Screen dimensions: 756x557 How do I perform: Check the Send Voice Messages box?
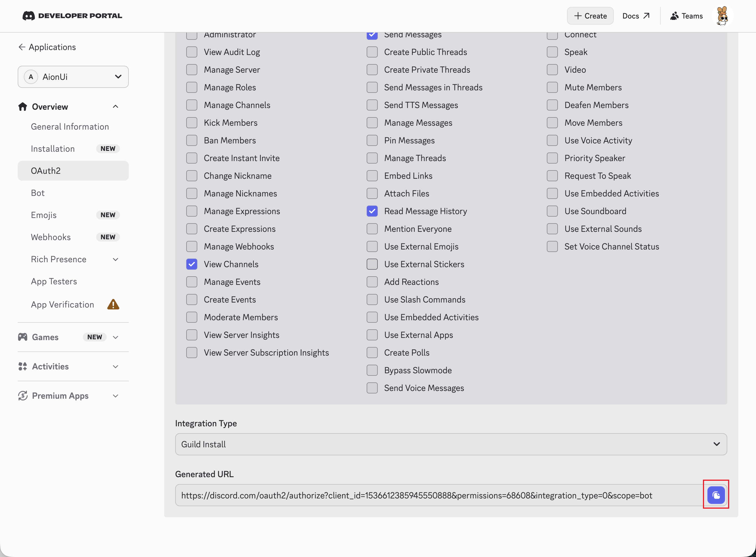click(372, 388)
